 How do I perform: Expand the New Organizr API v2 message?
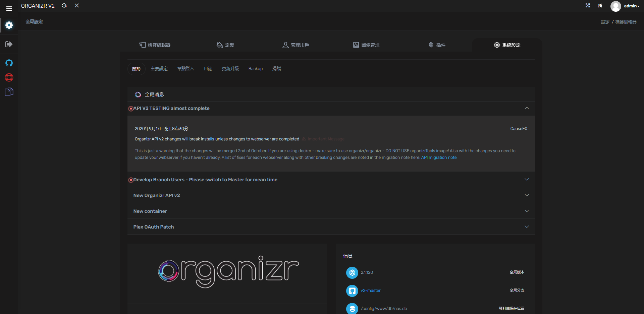[331, 195]
